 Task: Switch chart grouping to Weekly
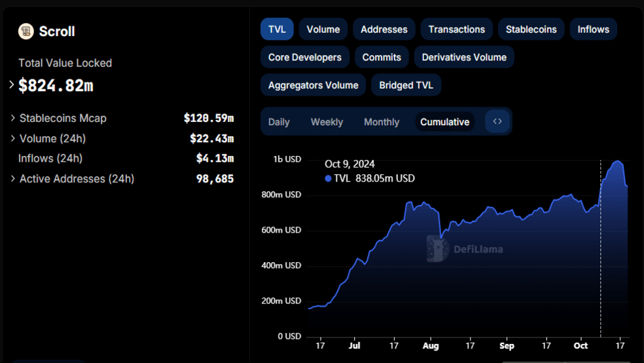tap(327, 122)
